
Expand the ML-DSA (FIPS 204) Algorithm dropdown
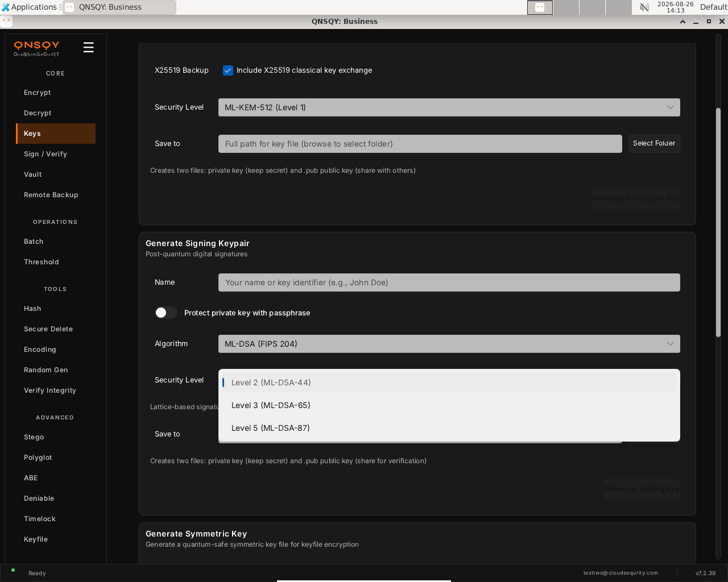(x=449, y=344)
